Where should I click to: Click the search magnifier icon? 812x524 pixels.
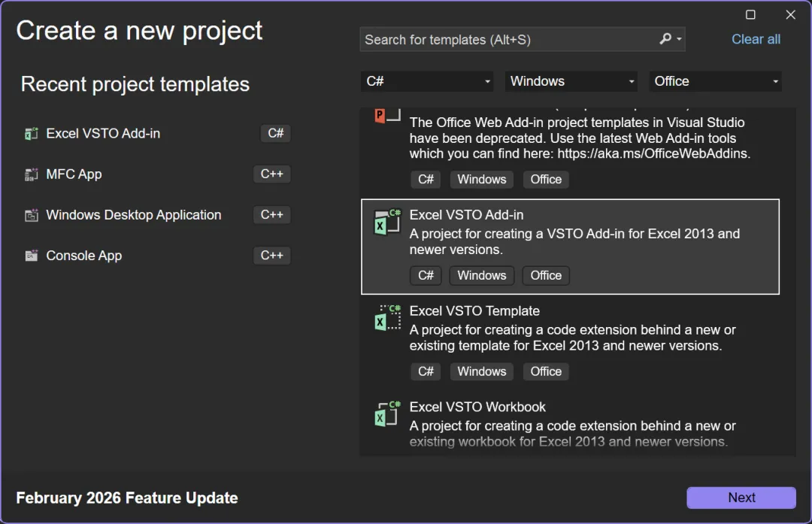(x=665, y=39)
